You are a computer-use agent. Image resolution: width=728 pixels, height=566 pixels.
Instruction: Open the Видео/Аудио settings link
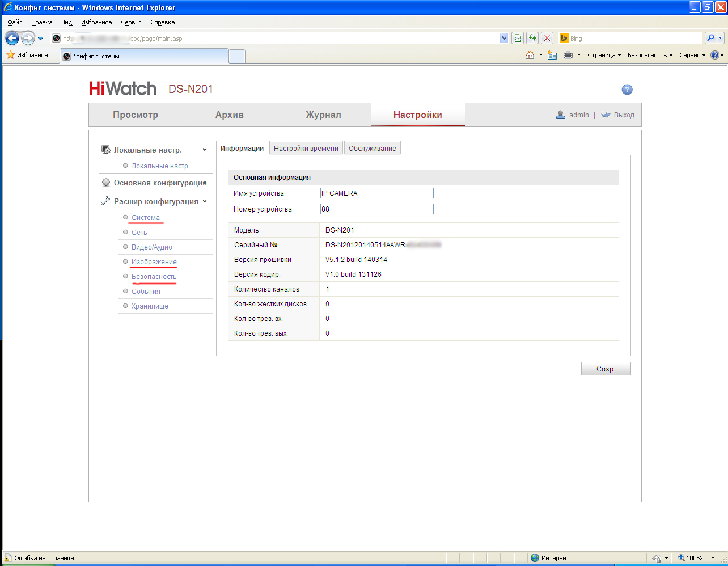tap(152, 247)
